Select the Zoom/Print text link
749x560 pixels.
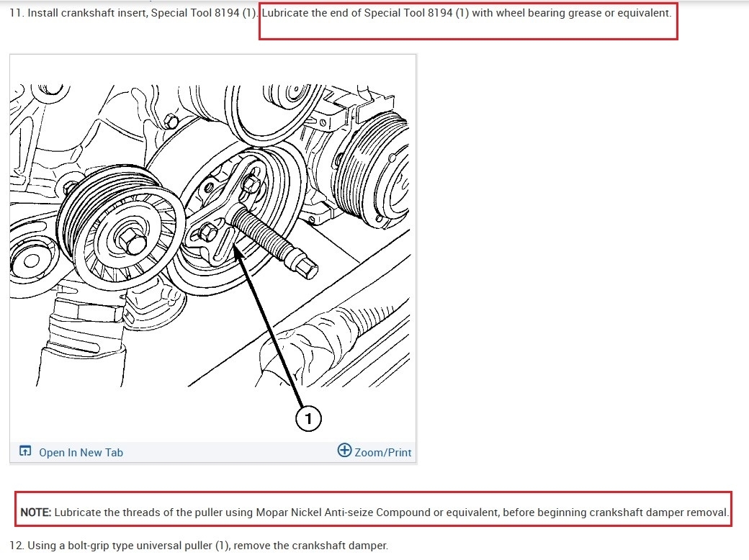click(x=382, y=453)
